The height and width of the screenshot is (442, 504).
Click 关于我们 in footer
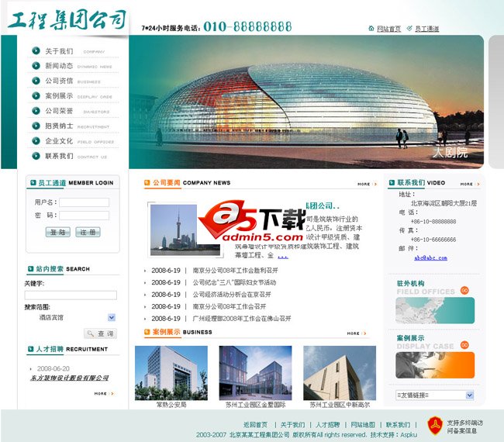point(292,425)
